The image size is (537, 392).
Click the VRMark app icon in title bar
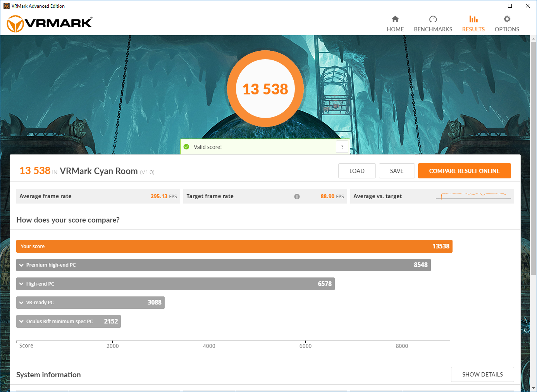coord(6,6)
